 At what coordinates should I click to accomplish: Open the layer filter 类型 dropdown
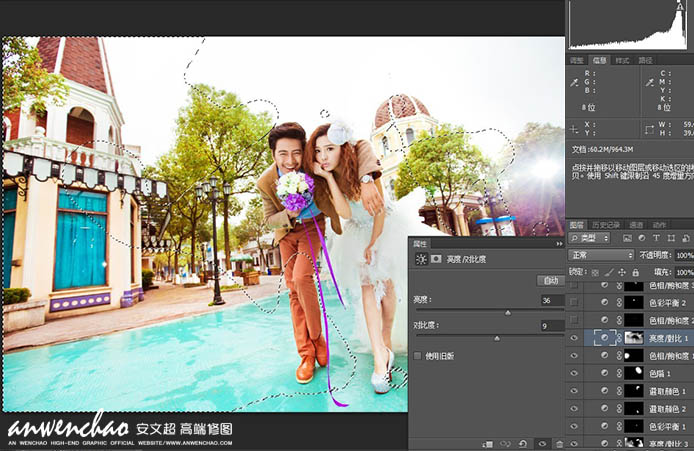point(592,240)
